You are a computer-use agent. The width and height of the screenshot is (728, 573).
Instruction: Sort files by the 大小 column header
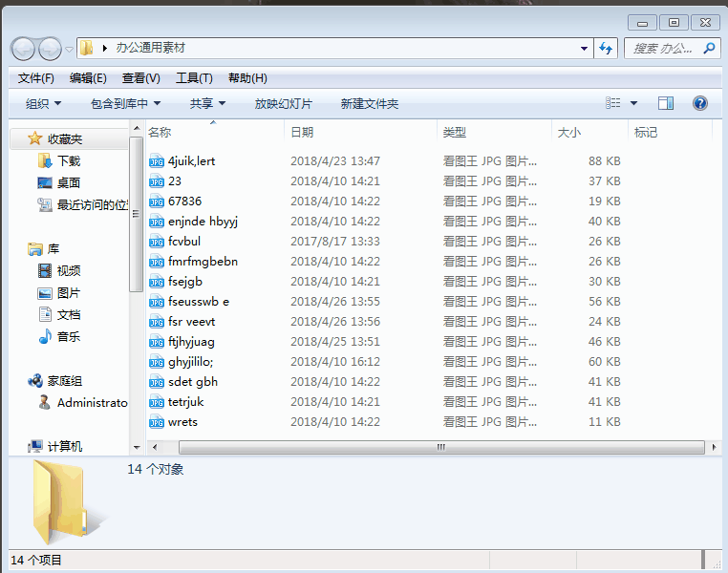click(569, 132)
